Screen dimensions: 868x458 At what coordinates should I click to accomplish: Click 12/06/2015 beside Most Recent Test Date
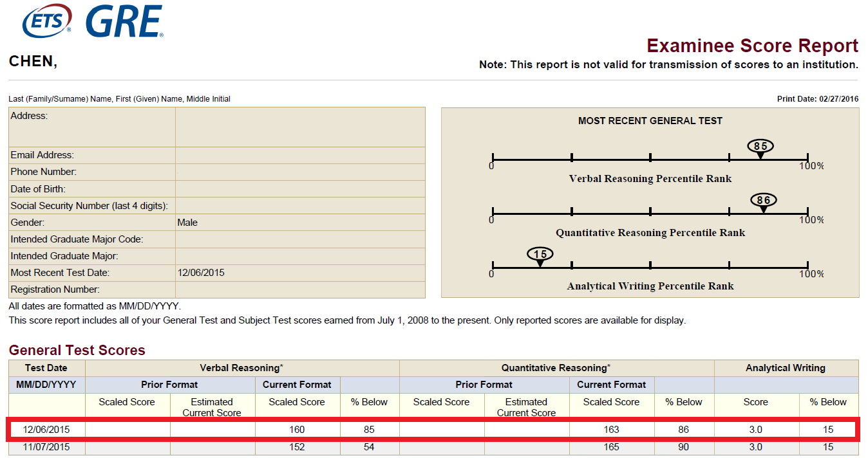pyautogui.click(x=201, y=273)
